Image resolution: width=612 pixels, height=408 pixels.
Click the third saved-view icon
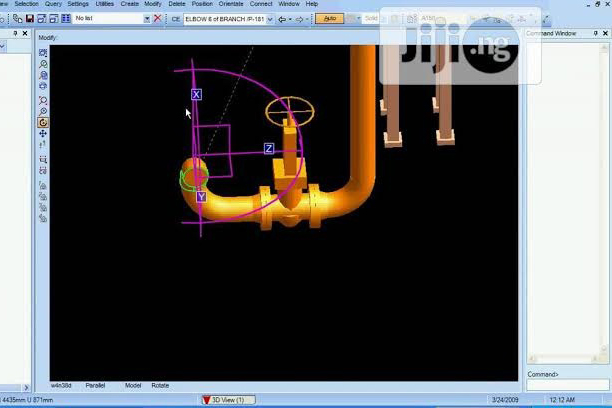point(43,207)
